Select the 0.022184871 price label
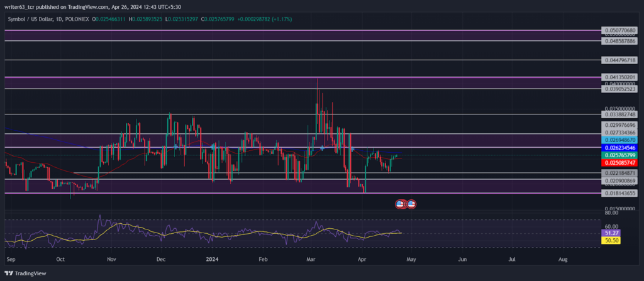This screenshot has height=281, width=644. (x=621, y=173)
